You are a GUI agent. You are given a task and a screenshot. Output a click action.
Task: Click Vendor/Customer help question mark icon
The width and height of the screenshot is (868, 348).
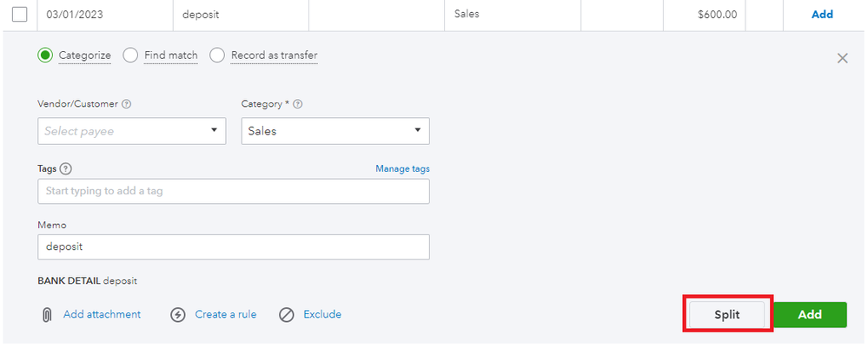(x=127, y=104)
